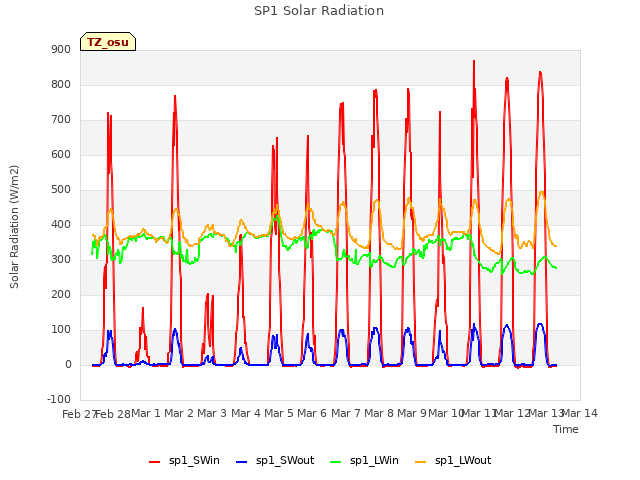
Task: Click the 0 y-axis tick label
Action: pyautogui.click(x=68, y=364)
